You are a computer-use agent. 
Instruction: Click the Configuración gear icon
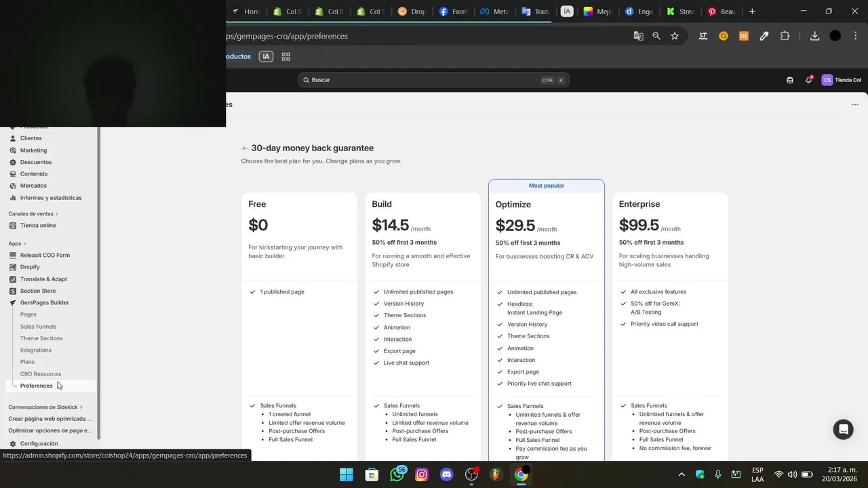13,444
